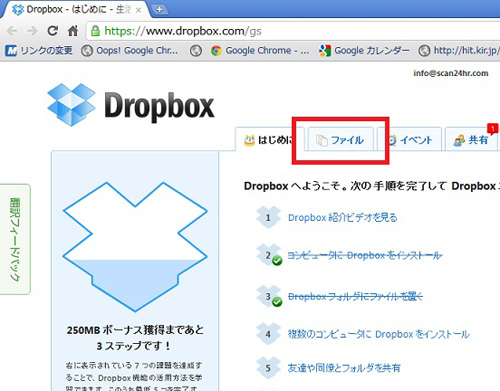Open the リンクの変更 bookmark

[39, 51]
